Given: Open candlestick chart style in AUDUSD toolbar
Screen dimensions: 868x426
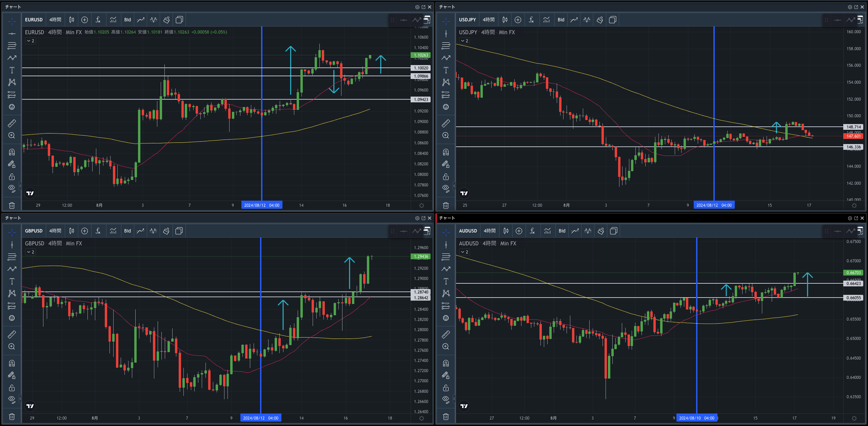Looking at the screenshot, I should [506, 231].
